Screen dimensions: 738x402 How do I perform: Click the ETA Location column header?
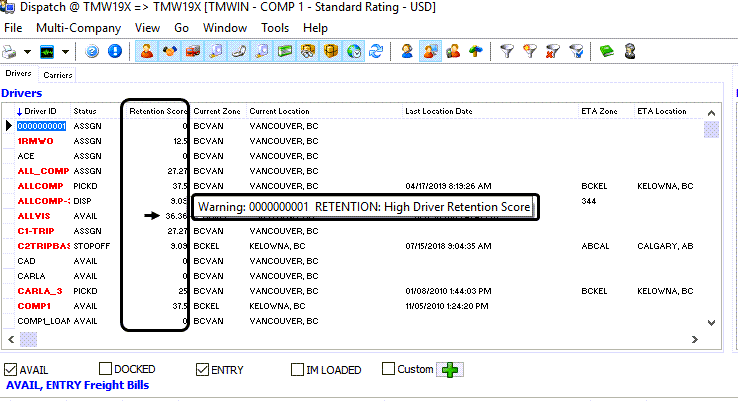coord(668,111)
